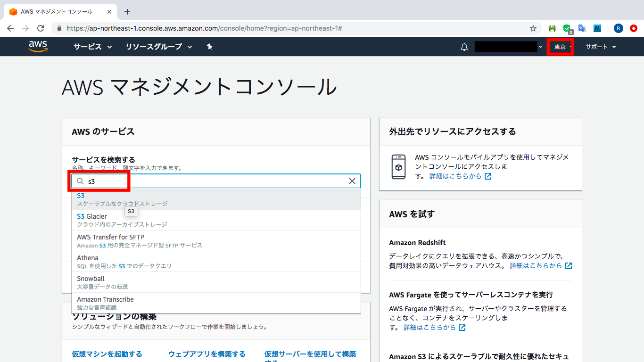This screenshot has height=362, width=644.
Task: Click the サービスを検索する label
Action: coord(103,159)
